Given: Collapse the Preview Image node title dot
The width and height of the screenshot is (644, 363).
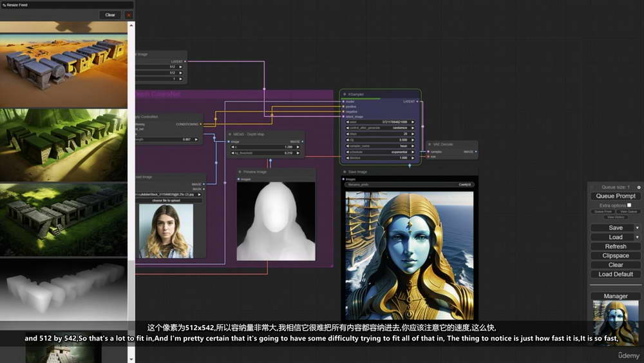Looking at the screenshot, I should tap(240, 172).
